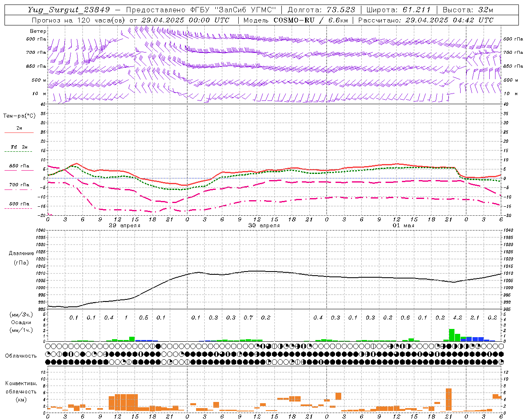The width and height of the screenshot is (525, 420).
Task: Click the 0.7 three-hour precipitation value
Action: 249,318
